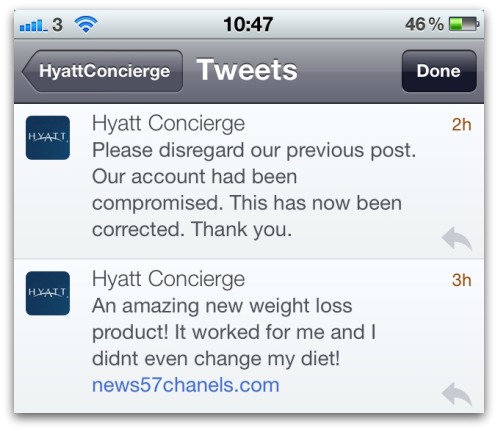Reply to the weight loss tweet
The width and height of the screenshot is (498, 431).
click(457, 394)
